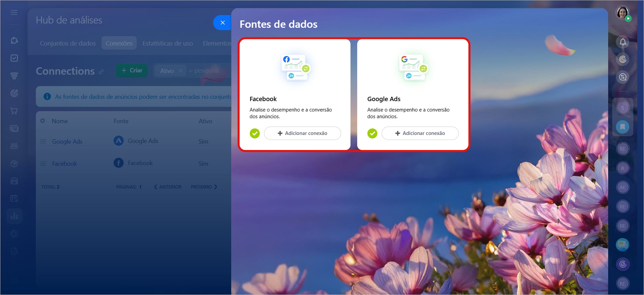644x295 pixels.
Task: Open the Google Ads row drag menu
Action: click(43, 142)
